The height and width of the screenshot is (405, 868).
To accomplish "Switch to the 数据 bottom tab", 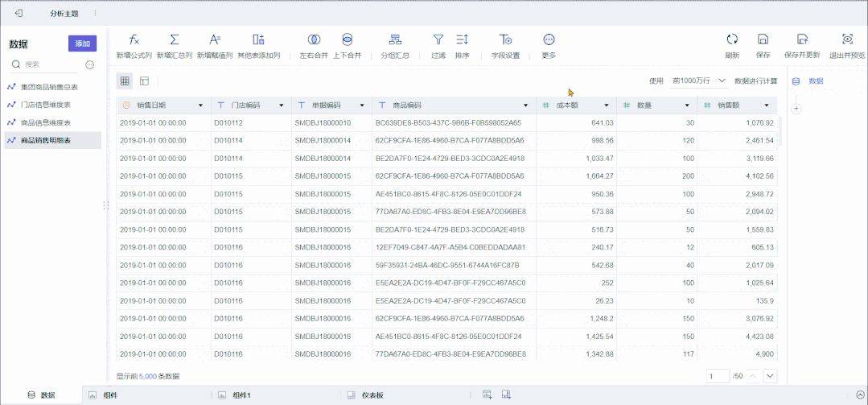I will pos(42,395).
